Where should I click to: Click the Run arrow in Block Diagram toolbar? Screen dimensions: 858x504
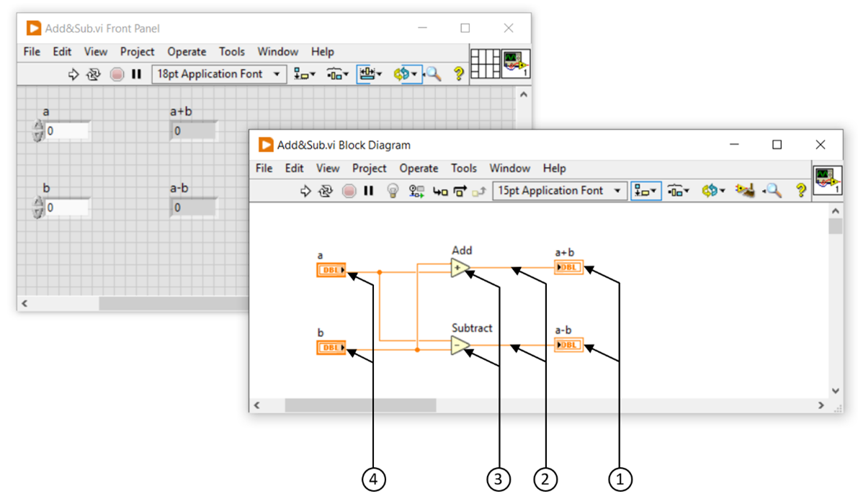coord(305,191)
